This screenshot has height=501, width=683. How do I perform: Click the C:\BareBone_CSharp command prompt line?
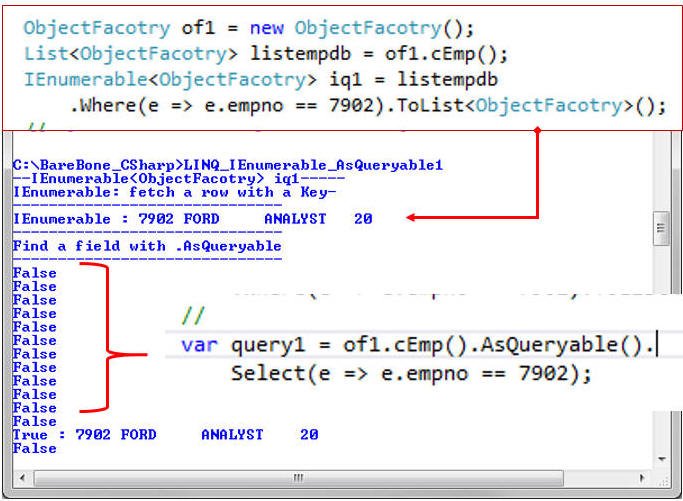click(227, 164)
